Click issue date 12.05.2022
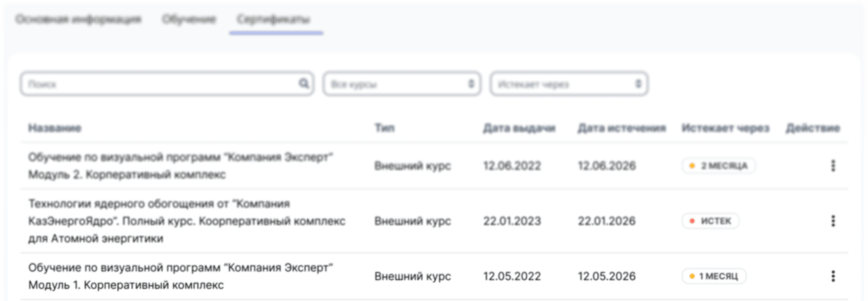 point(512,276)
